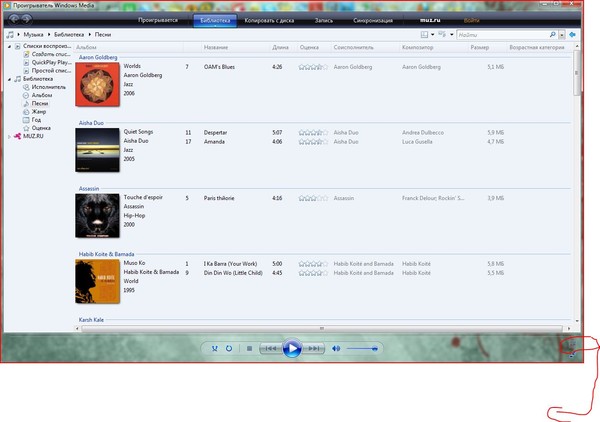This screenshot has width=600, height=422.
Task: Select Создать список in the sidebar
Action: (51, 54)
